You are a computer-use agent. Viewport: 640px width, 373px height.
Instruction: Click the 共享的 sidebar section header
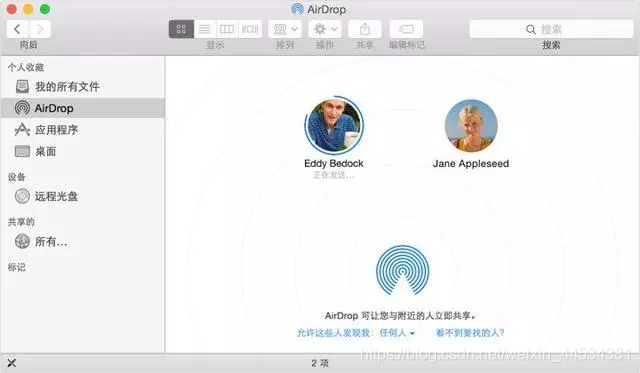tap(21, 222)
